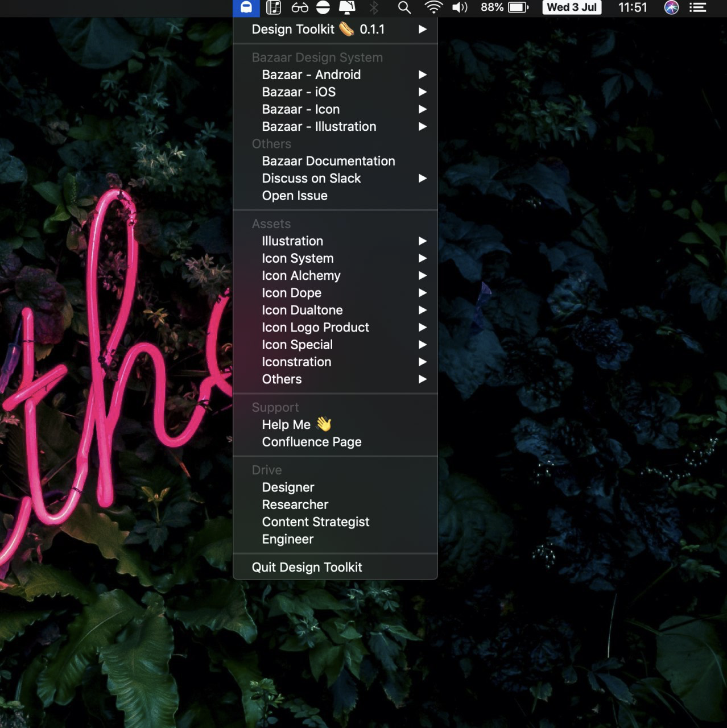Click the battery 88% indicator
This screenshot has height=728, width=727.
[x=505, y=7]
